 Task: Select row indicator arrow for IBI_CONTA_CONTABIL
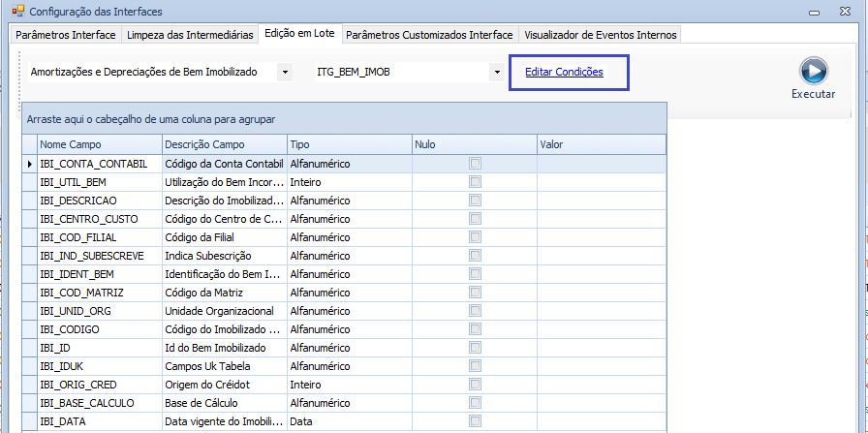(30, 164)
